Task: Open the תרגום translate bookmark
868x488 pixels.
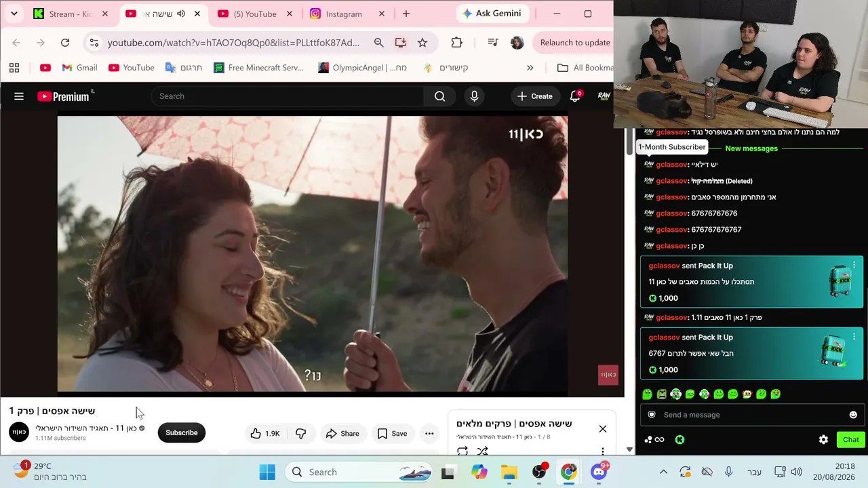Action: point(184,68)
